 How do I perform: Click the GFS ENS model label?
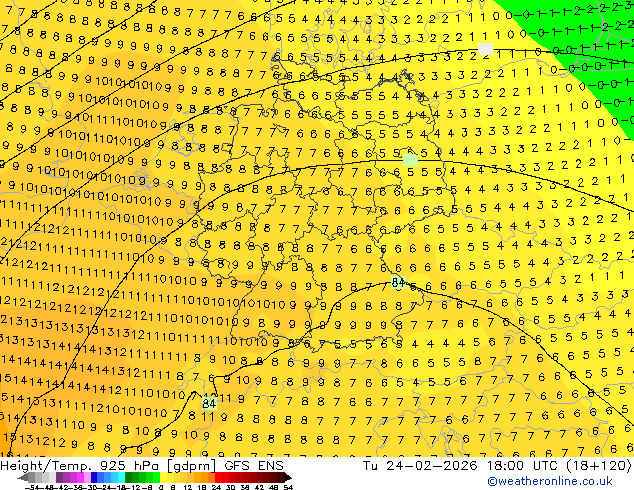point(254,466)
